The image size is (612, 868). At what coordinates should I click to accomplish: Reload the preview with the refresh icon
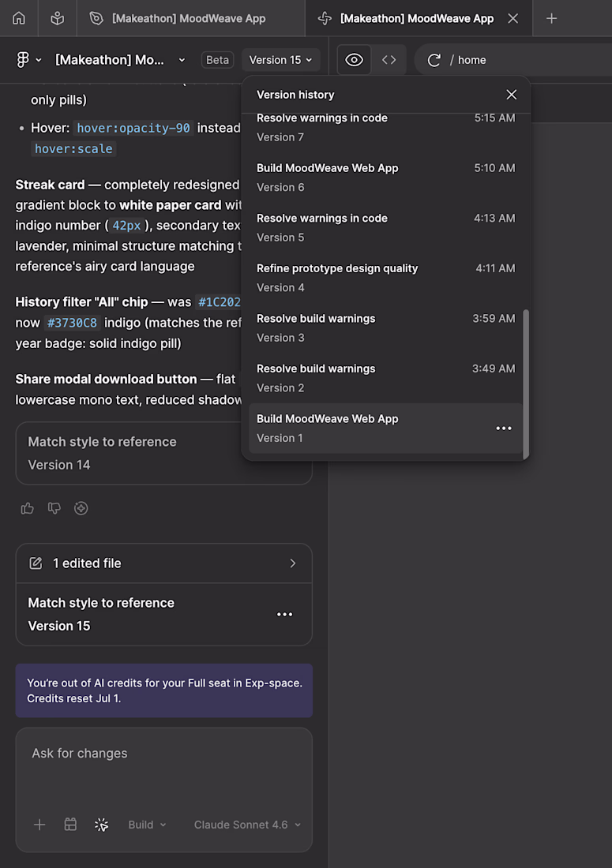click(434, 60)
